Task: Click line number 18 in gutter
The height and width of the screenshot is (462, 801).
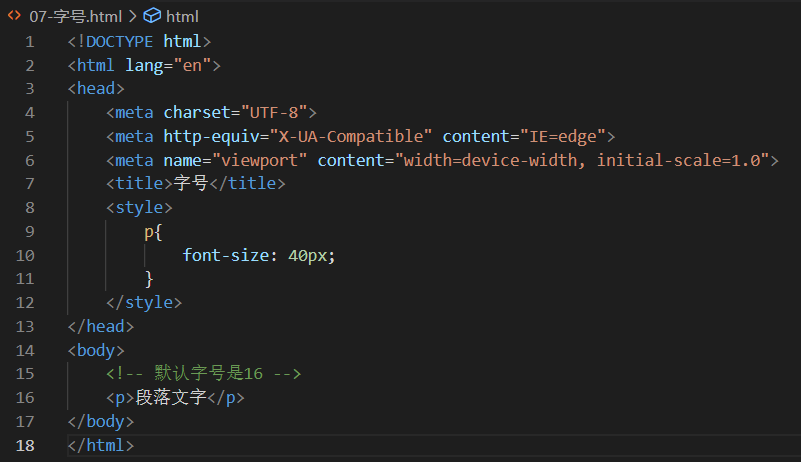Action: [x=25, y=446]
